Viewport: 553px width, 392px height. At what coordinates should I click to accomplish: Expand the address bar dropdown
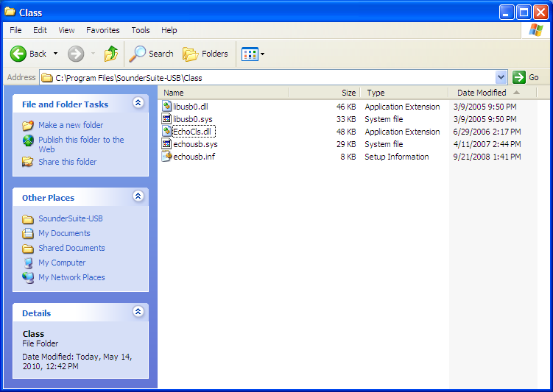click(501, 77)
